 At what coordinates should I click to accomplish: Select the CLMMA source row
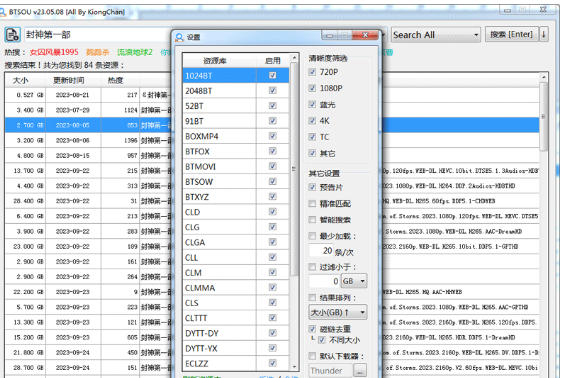[x=236, y=288]
